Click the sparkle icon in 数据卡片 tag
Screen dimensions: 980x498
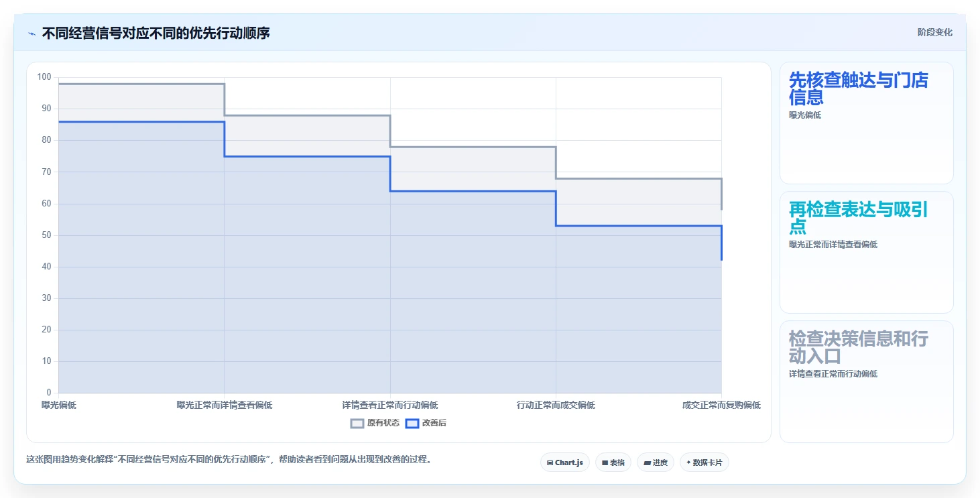688,462
